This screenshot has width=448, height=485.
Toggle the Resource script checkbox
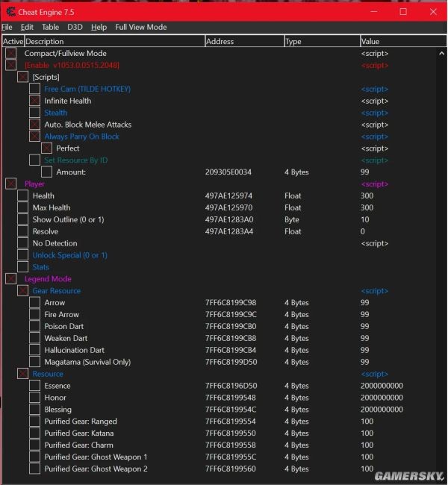pos(23,374)
